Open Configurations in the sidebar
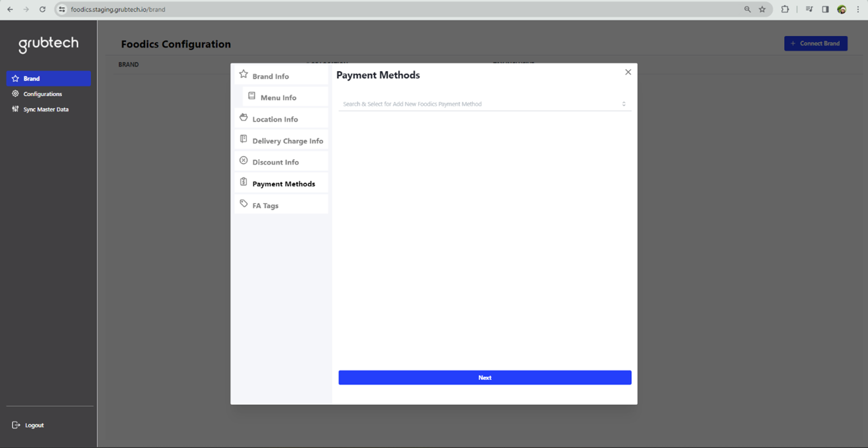The image size is (868, 448). (49, 93)
